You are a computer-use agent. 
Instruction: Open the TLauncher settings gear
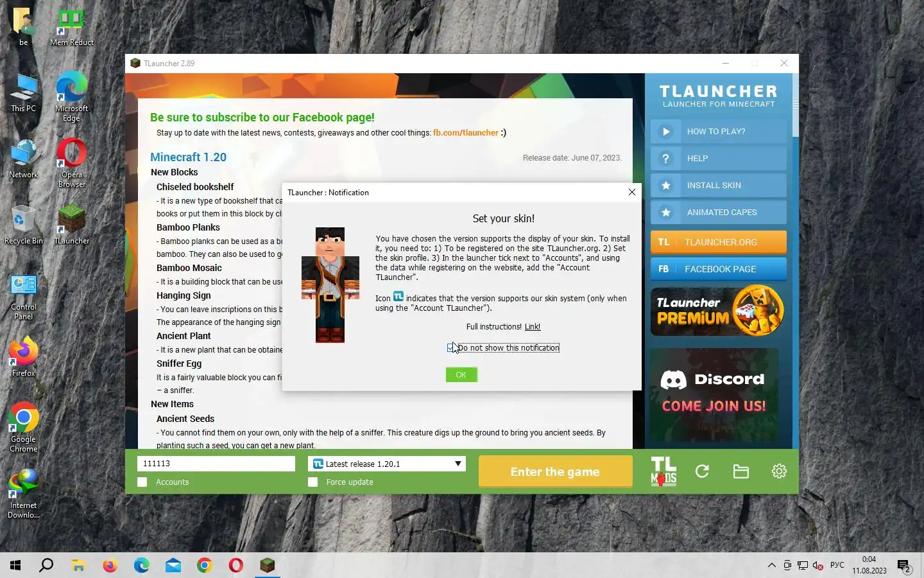[779, 471]
